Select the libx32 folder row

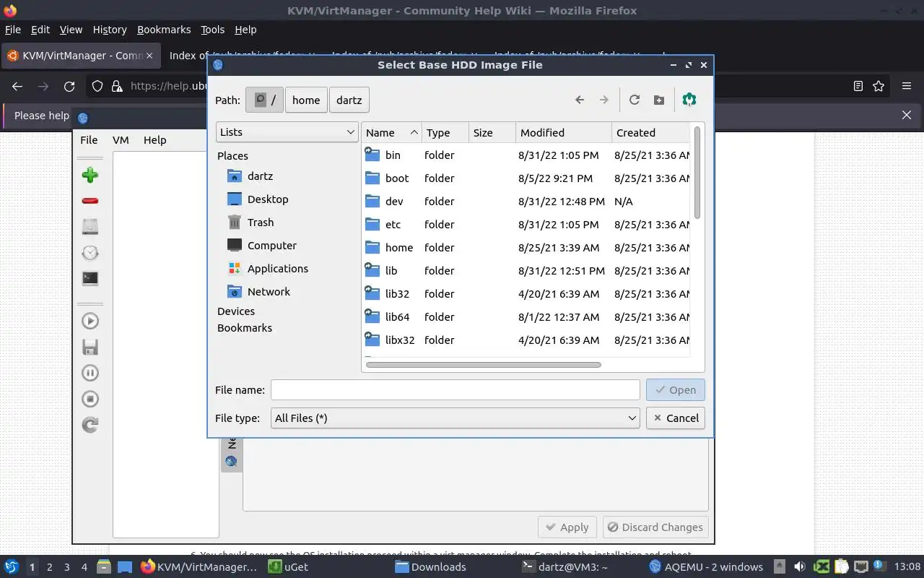526,340
